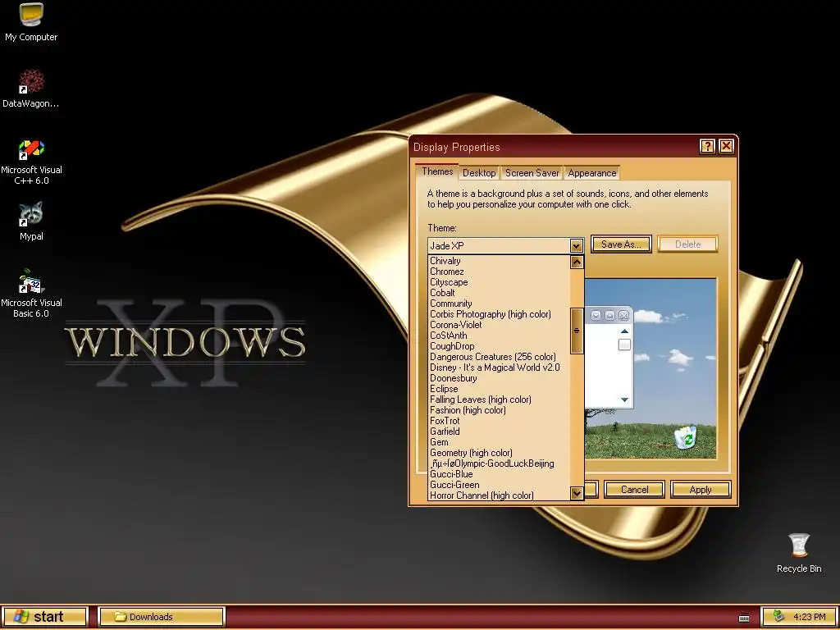Image resolution: width=840 pixels, height=630 pixels.
Task: Click the Display Properties help question-mark button
Action: coord(707,146)
